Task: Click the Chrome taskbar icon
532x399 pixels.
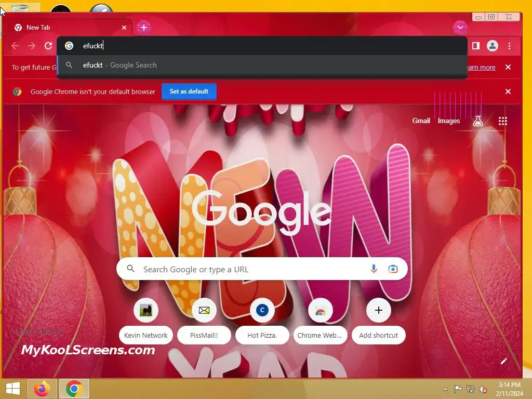Action: [74, 389]
